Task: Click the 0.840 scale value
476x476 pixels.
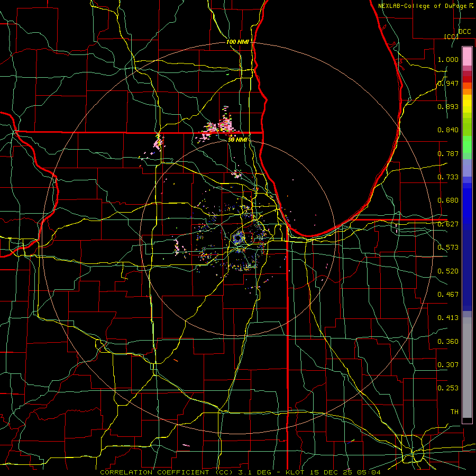Action: 448,130
